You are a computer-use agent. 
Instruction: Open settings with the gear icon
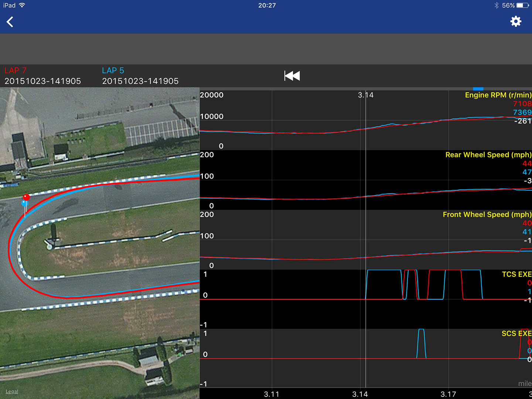pos(516,21)
